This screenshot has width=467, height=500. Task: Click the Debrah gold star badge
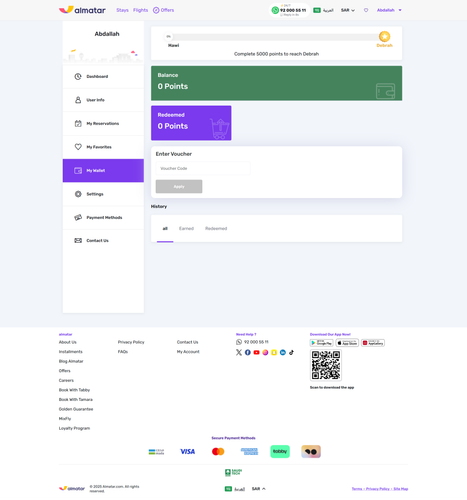[x=384, y=36]
